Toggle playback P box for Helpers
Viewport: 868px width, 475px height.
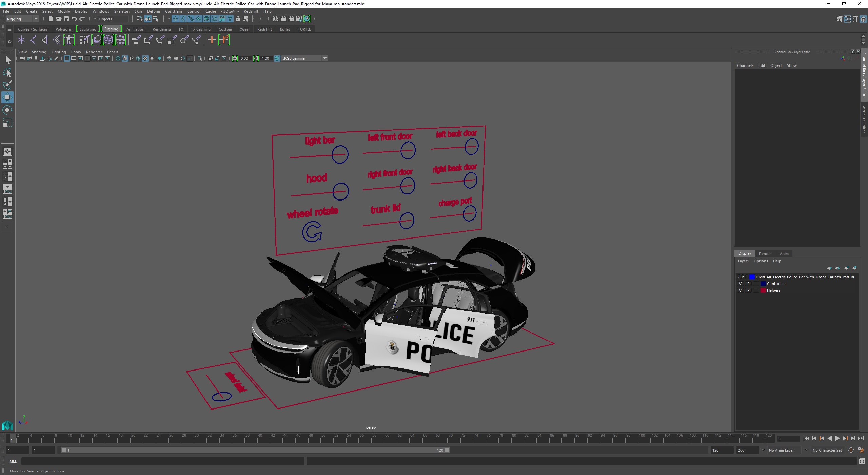(x=748, y=290)
